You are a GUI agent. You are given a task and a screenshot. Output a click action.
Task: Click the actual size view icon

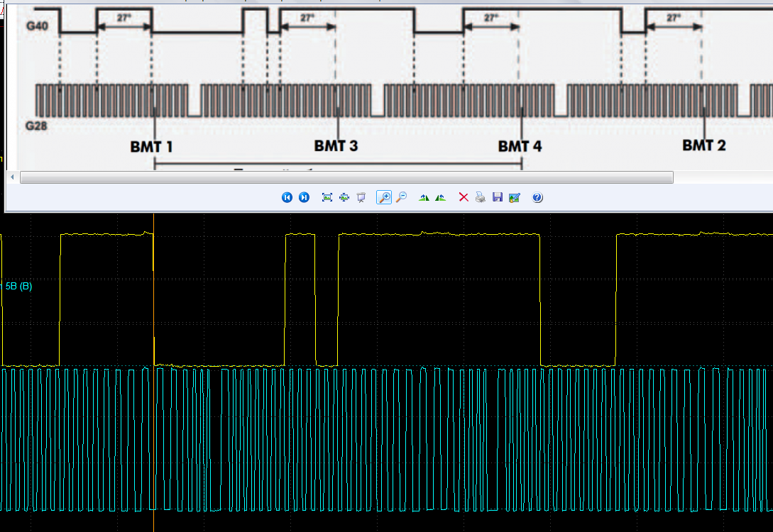[344, 197]
